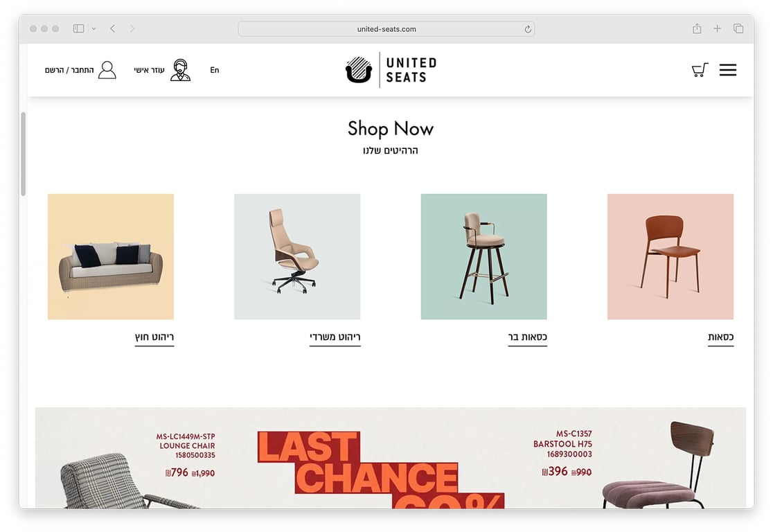The image size is (773, 532).
Task: Expand the sidebar dropdown chevron
Action: (94, 28)
